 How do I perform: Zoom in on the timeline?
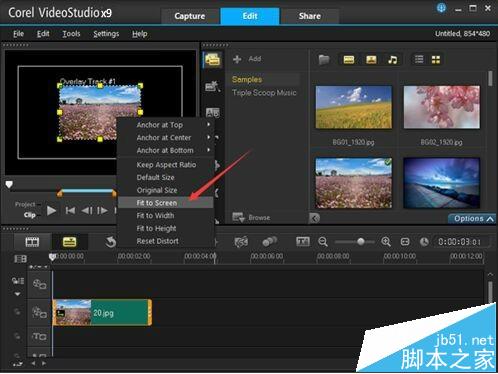click(386, 242)
